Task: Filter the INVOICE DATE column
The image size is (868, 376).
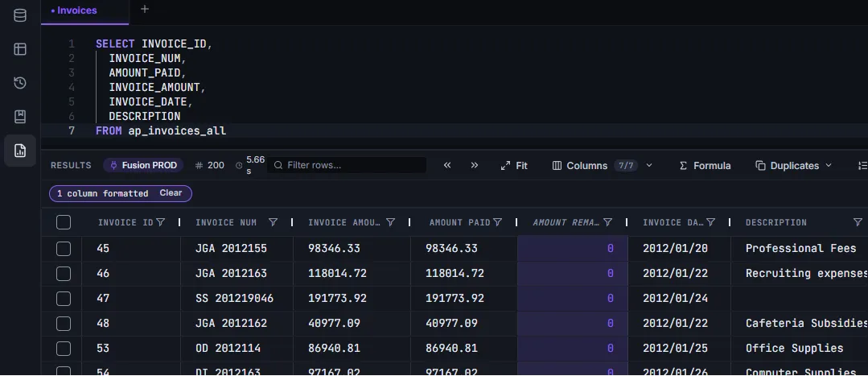Action: tap(711, 222)
